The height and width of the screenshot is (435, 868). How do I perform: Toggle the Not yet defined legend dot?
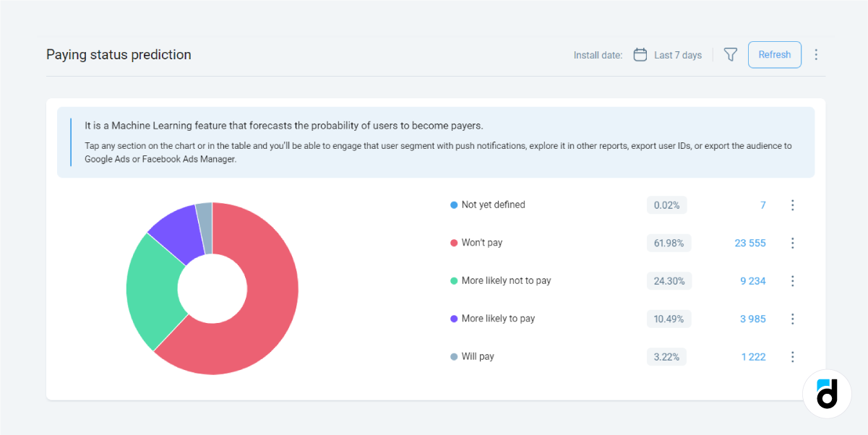[x=452, y=205]
